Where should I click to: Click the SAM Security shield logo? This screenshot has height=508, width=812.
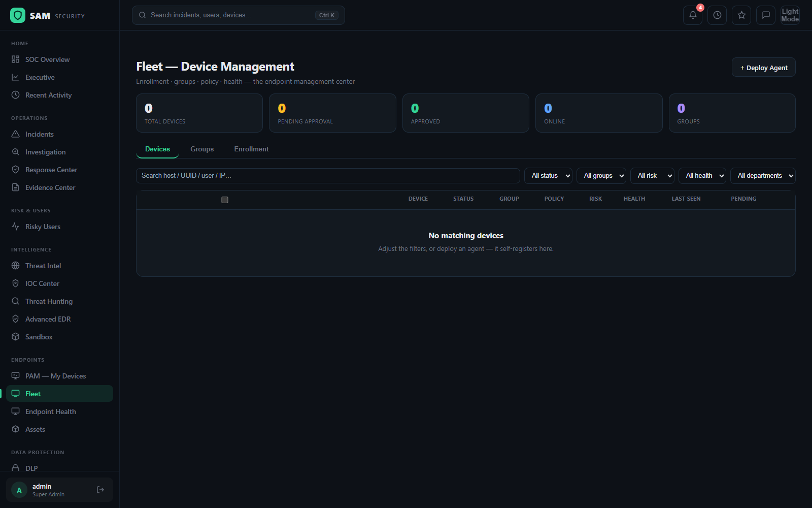18,15
